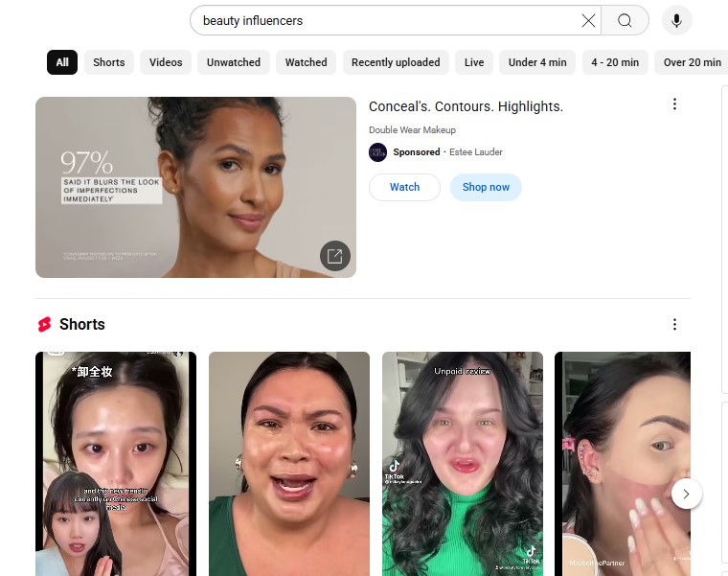Screen dimensions: 728x576
Task: Select the Videos filter chip
Action: pos(166,62)
